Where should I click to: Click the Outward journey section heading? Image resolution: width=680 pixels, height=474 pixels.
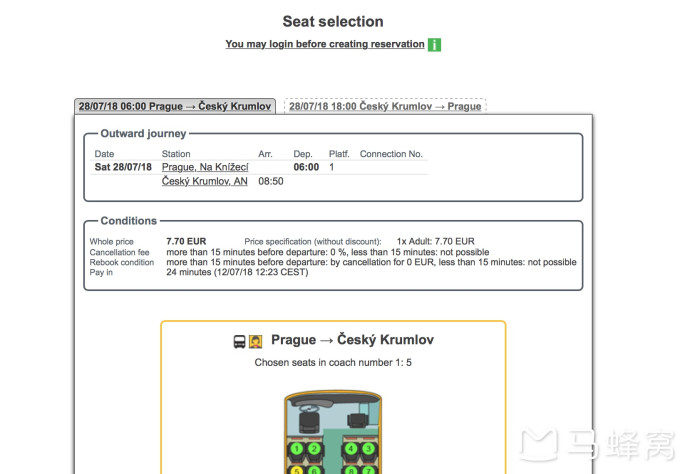point(144,134)
